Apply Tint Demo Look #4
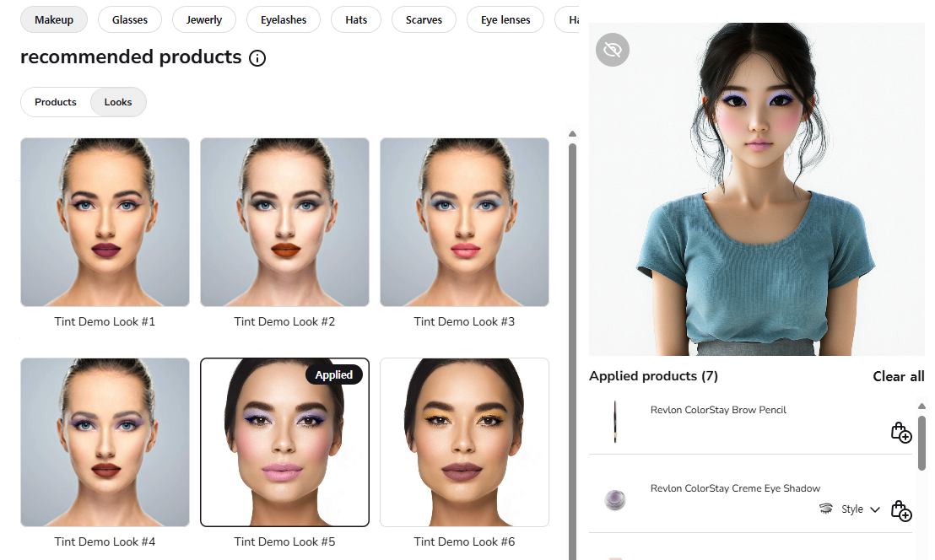935x560 pixels. tap(105, 442)
